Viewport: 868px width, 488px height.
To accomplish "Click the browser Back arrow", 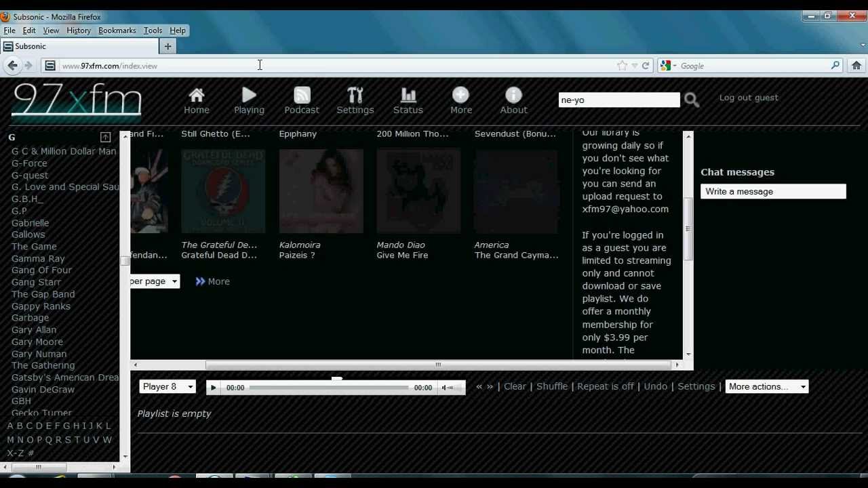I will pyautogui.click(x=12, y=66).
